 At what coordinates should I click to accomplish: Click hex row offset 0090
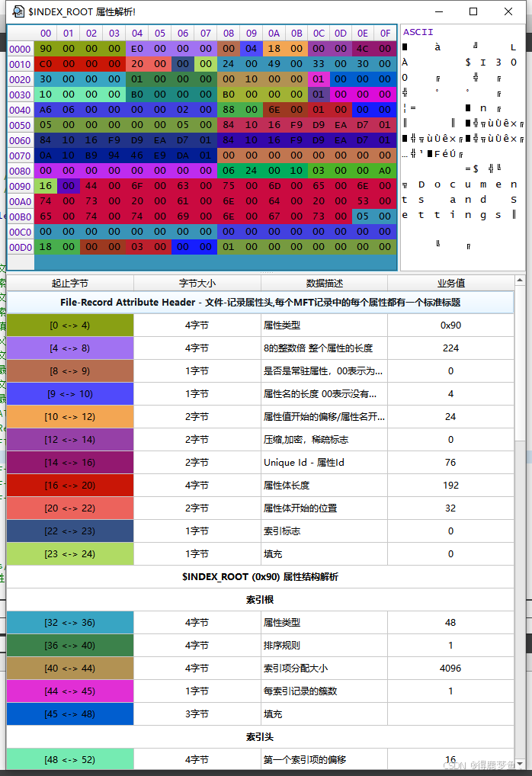pyautogui.click(x=21, y=186)
